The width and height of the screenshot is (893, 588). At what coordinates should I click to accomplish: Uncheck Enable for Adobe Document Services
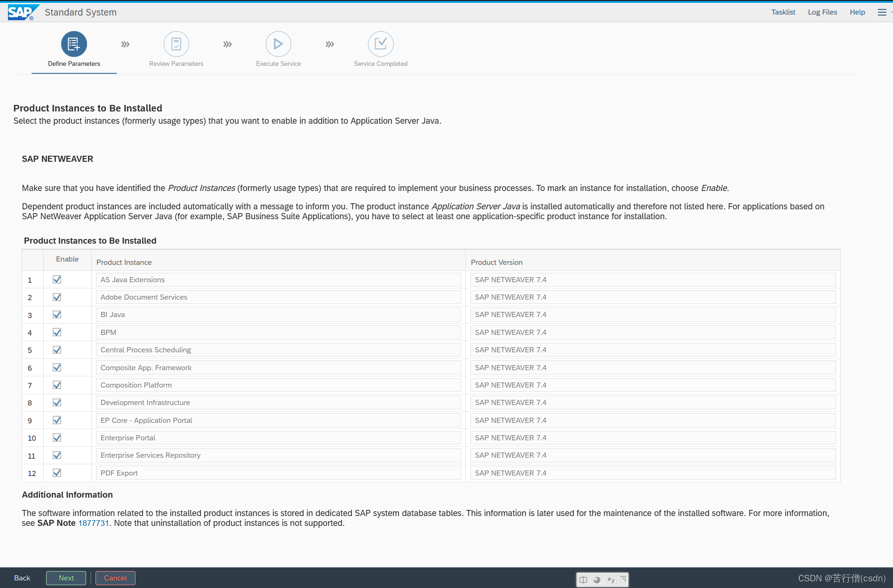coord(57,297)
